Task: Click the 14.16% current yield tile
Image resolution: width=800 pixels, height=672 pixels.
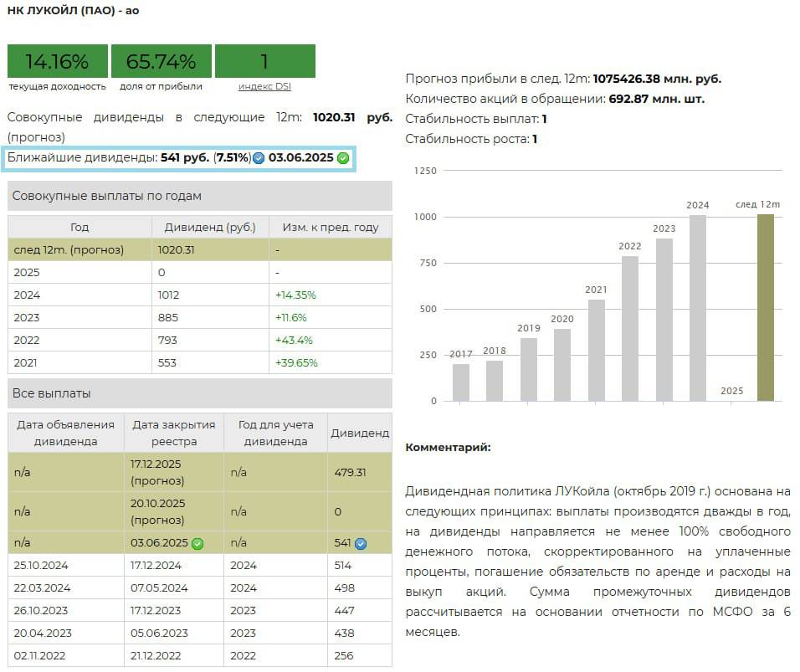Action: pos(57,61)
